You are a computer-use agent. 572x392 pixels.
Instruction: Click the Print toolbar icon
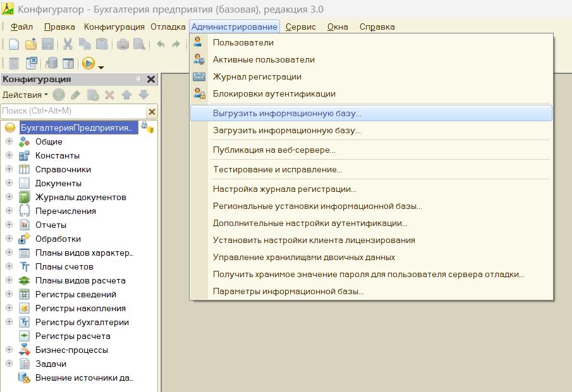pyautogui.click(x=123, y=44)
